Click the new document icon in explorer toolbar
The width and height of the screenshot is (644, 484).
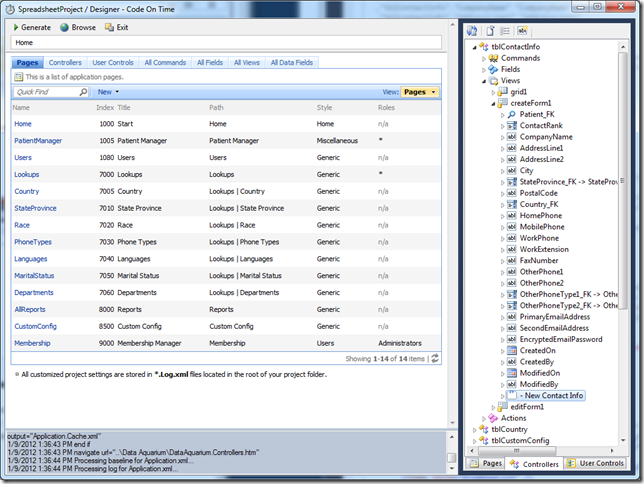tap(490, 30)
